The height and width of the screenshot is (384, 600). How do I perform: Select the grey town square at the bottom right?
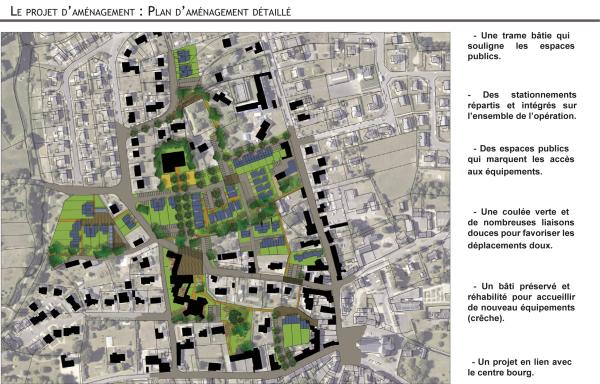tap(350, 345)
